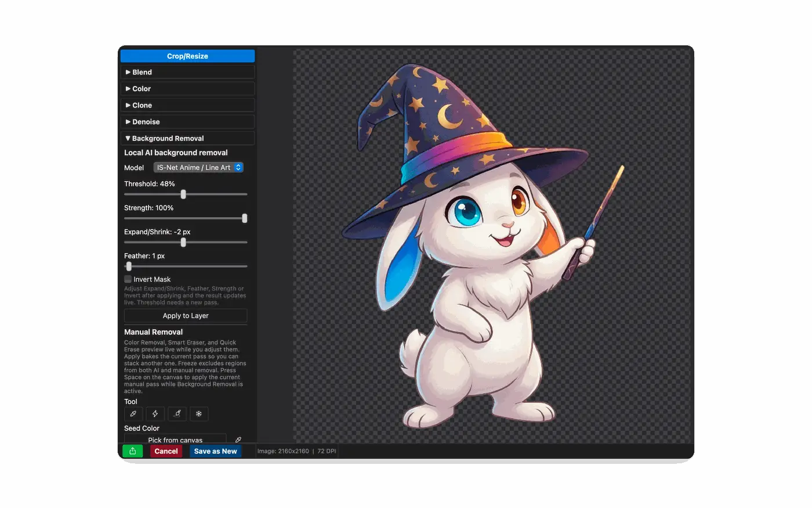Click the red Cancel button
812x508 pixels.
166,451
